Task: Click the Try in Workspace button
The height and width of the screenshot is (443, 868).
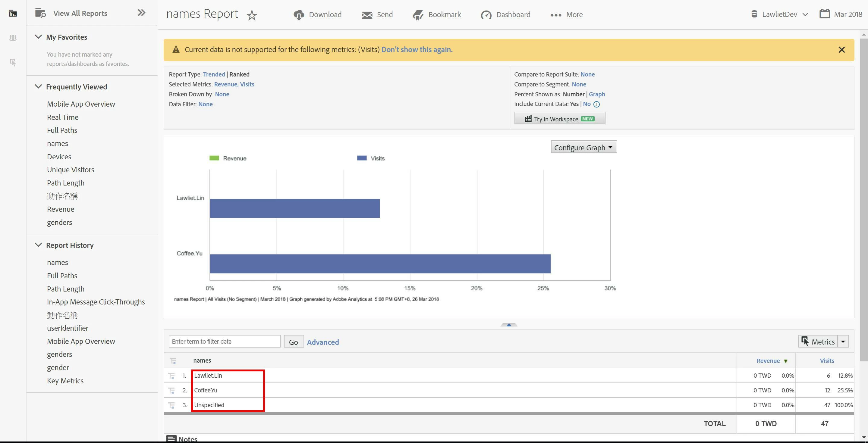Action: [x=559, y=119]
